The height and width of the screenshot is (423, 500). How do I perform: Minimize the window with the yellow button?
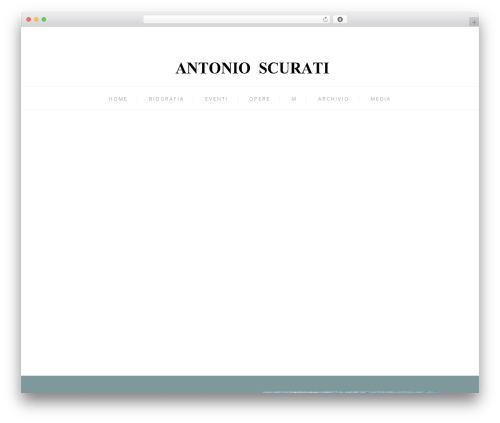(36, 20)
